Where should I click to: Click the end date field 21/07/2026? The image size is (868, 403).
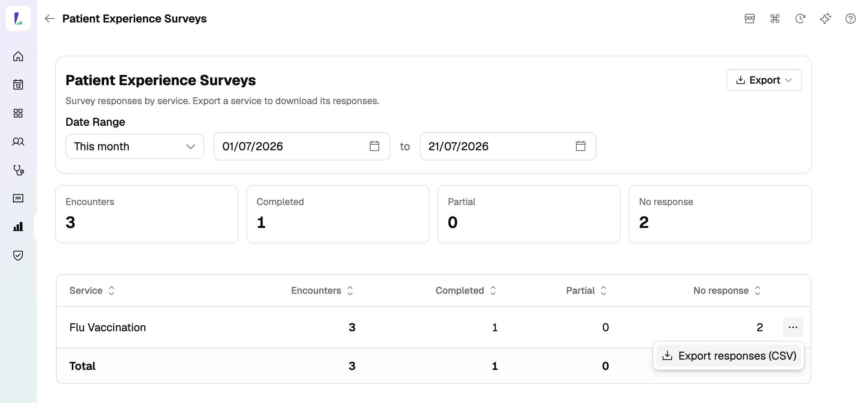508,146
